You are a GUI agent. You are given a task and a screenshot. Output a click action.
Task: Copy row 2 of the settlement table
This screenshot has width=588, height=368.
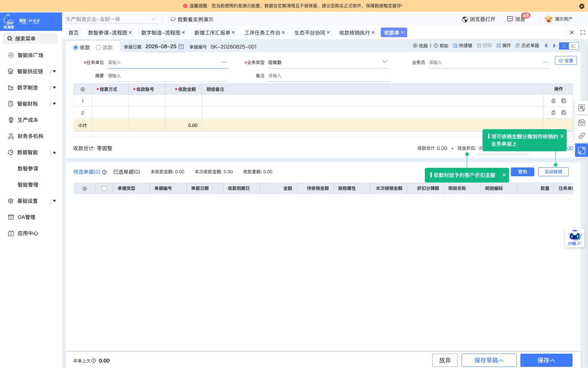pyautogui.click(x=564, y=113)
